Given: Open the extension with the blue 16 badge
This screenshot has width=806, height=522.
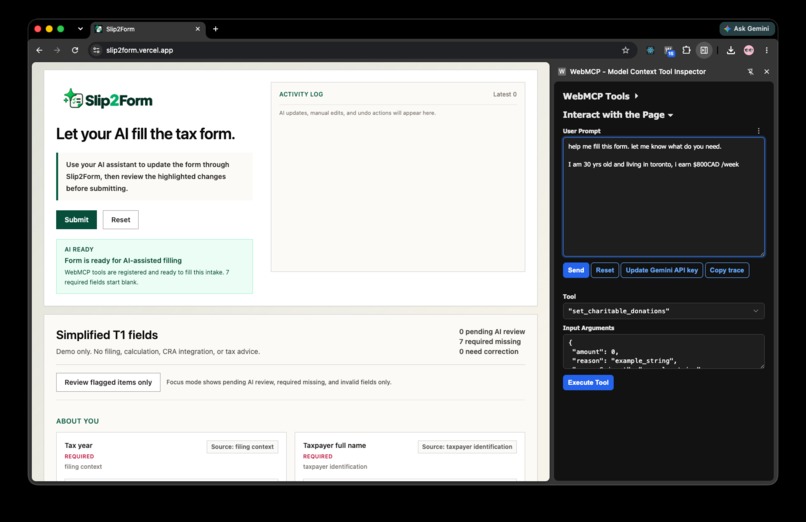Looking at the screenshot, I should coord(669,50).
